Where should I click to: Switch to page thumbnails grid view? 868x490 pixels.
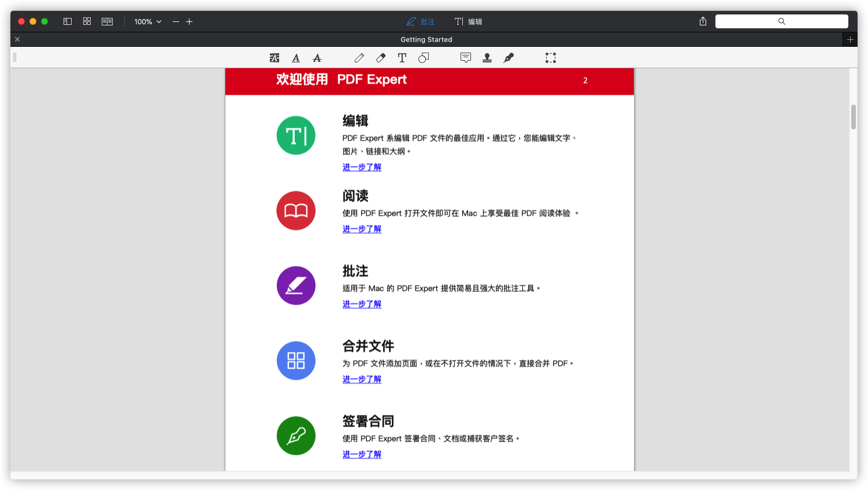[87, 21]
